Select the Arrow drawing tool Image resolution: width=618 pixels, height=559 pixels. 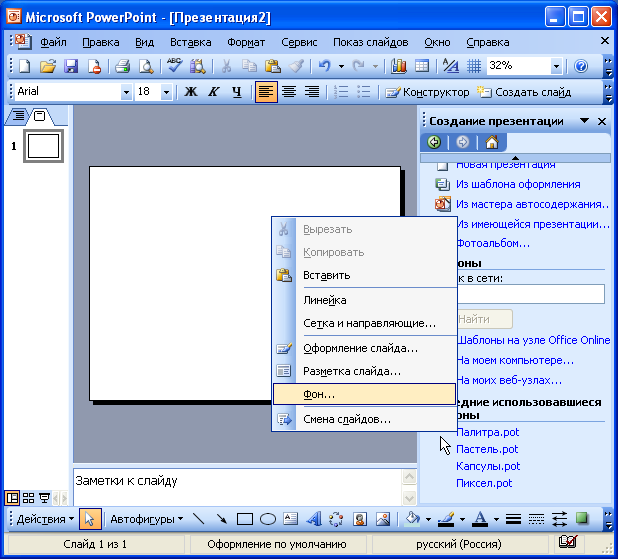pyautogui.click(x=222, y=519)
